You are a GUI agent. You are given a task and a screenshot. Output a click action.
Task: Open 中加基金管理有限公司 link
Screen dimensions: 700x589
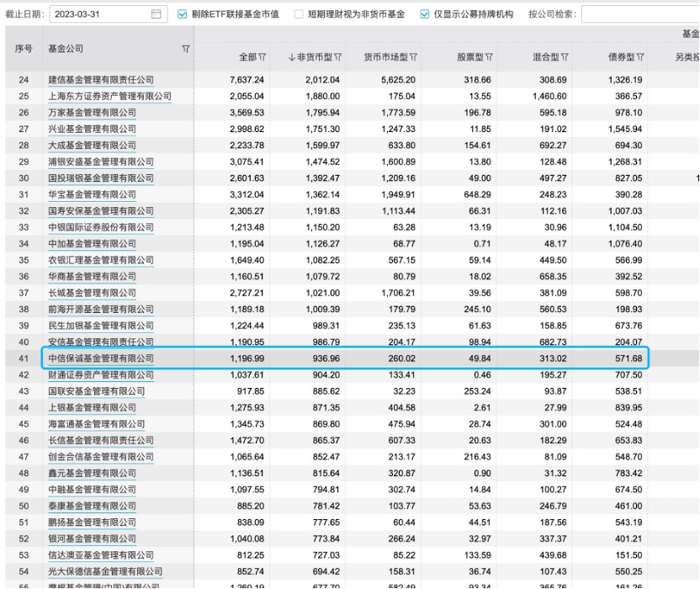pos(92,244)
